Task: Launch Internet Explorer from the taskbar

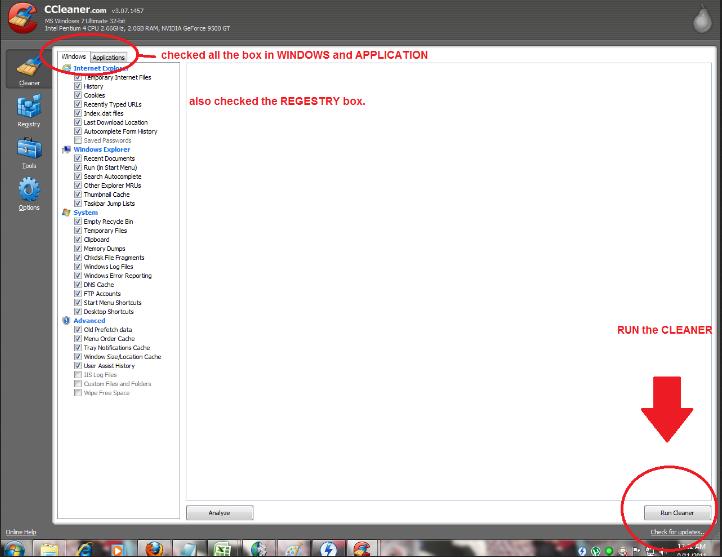Action: (x=85, y=549)
